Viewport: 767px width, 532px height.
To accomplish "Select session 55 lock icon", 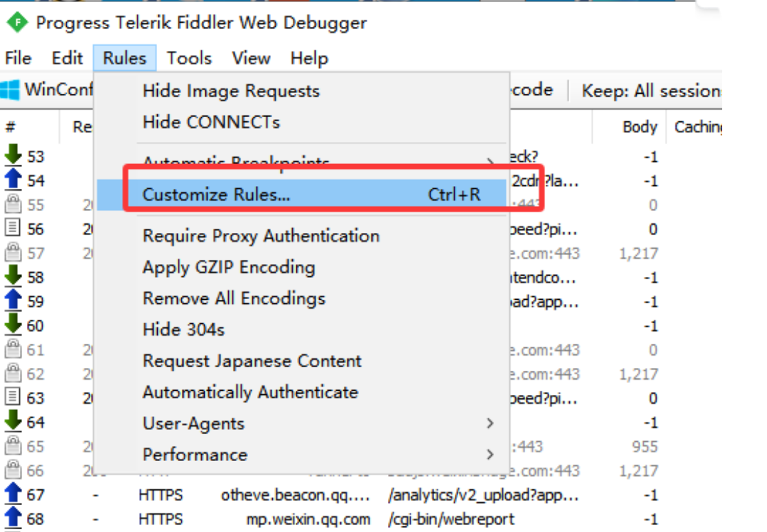I will (x=12, y=204).
